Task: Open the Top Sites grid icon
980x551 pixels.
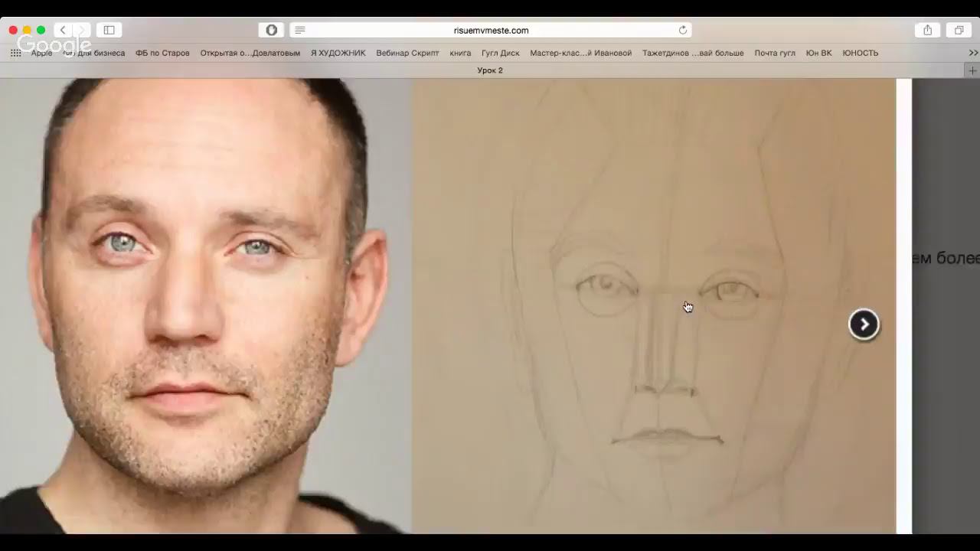Action: click(x=15, y=53)
